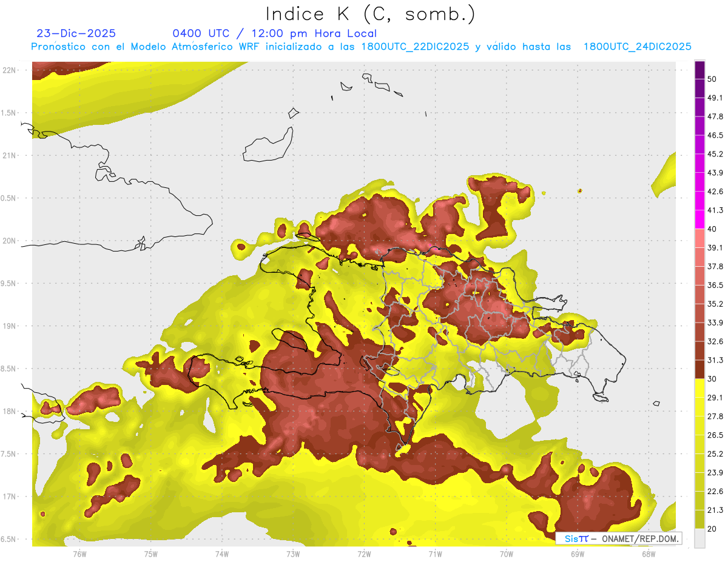728x562 pixels.
Task: Click the '71W' longitude axis label
Action: (x=435, y=554)
